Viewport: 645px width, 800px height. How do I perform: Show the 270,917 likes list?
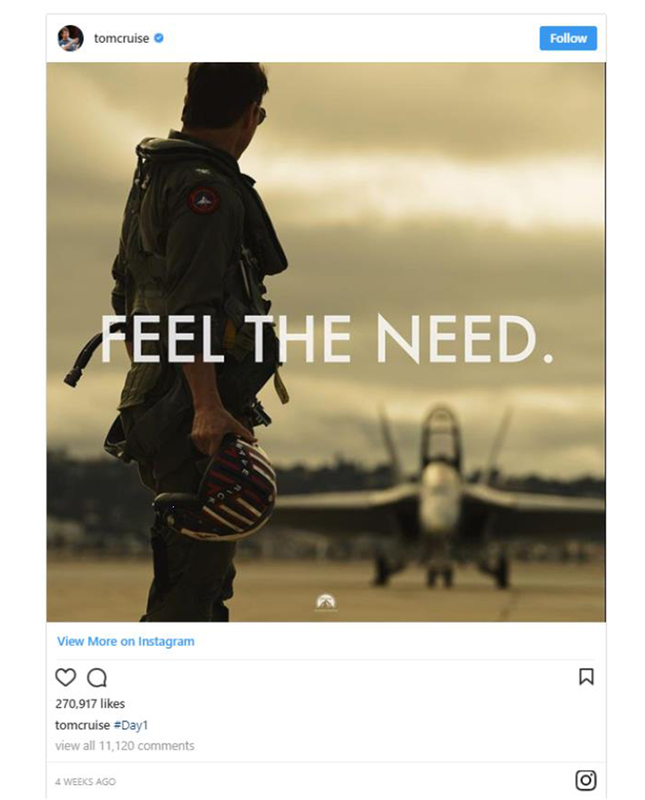pos(90,704)
